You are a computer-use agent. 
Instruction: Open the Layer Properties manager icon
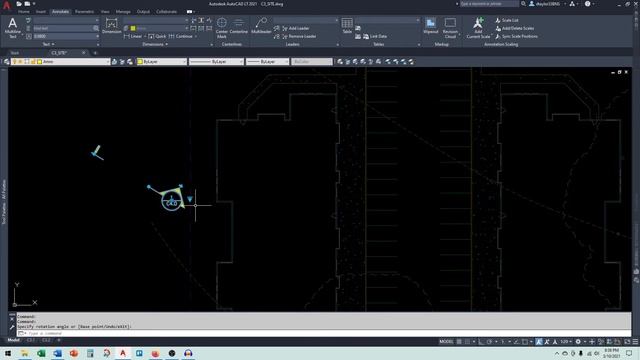click(x=7, y=62)
